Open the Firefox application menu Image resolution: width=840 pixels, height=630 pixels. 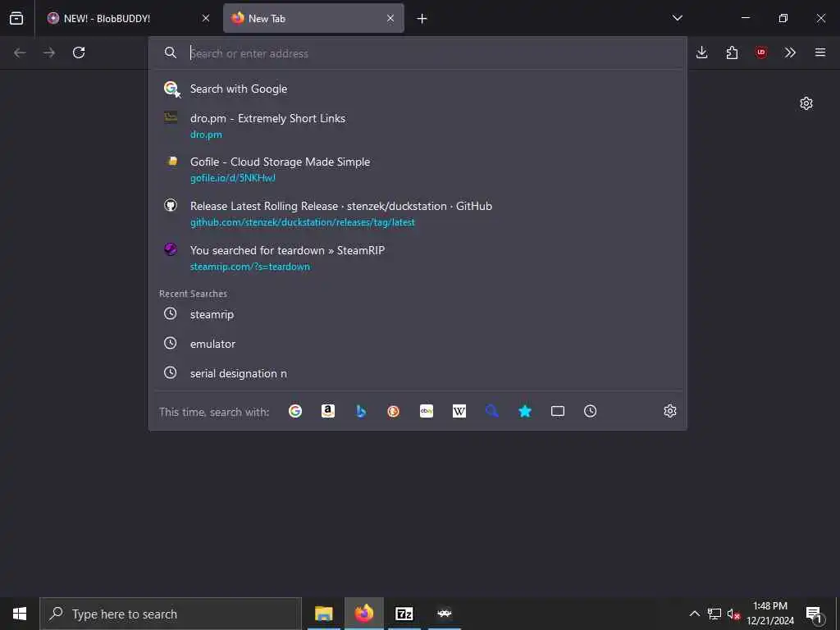point(820,52)
